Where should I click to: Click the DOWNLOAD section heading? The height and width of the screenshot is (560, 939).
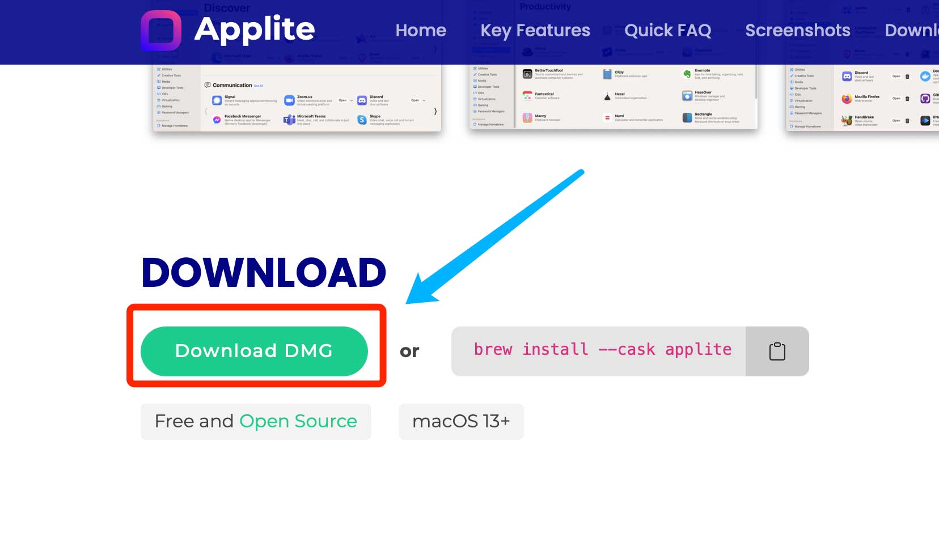pyautogui.click(x=264, y=273)
